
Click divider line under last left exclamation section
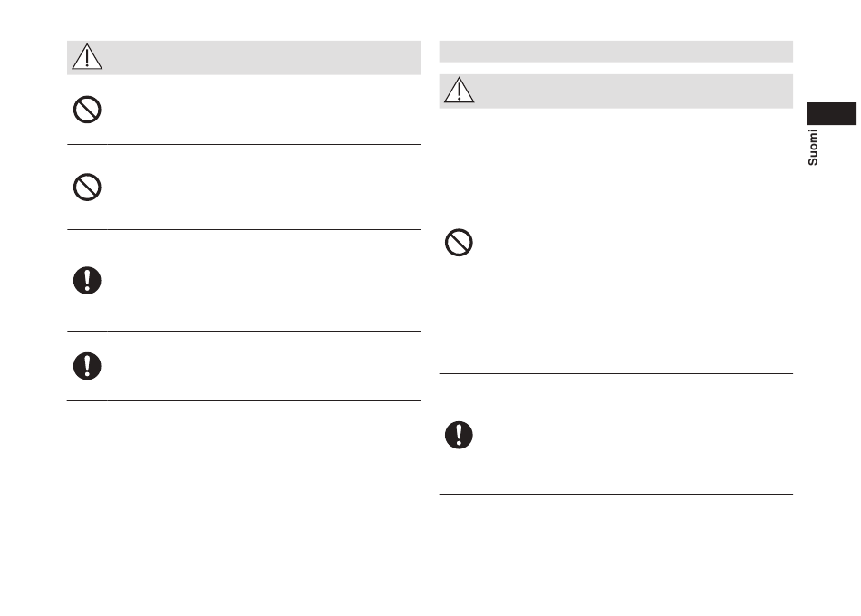tap(244, 400)
